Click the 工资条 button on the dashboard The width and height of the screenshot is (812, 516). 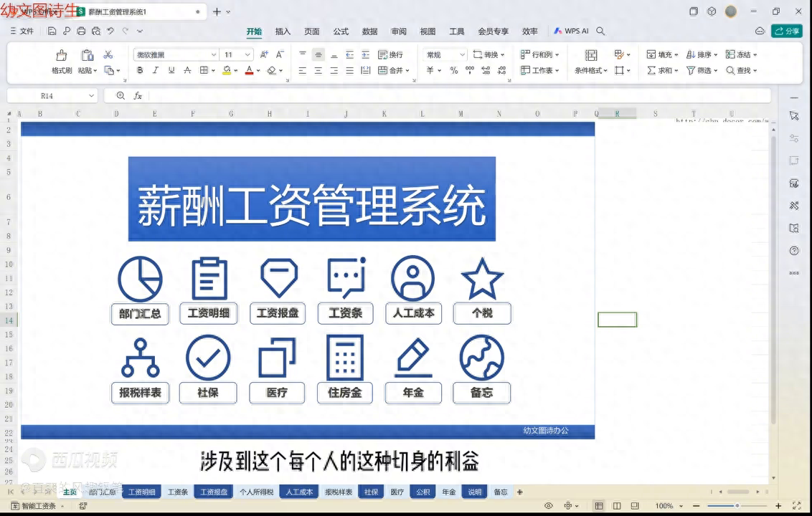[345, 313]
